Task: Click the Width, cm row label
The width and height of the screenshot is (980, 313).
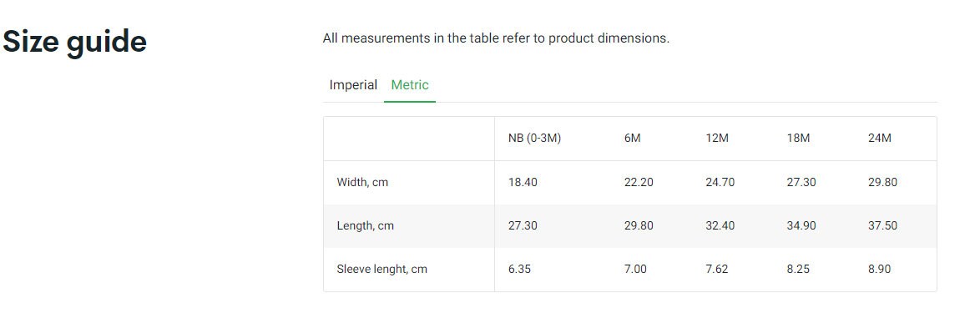Action: tap(362, 183)
